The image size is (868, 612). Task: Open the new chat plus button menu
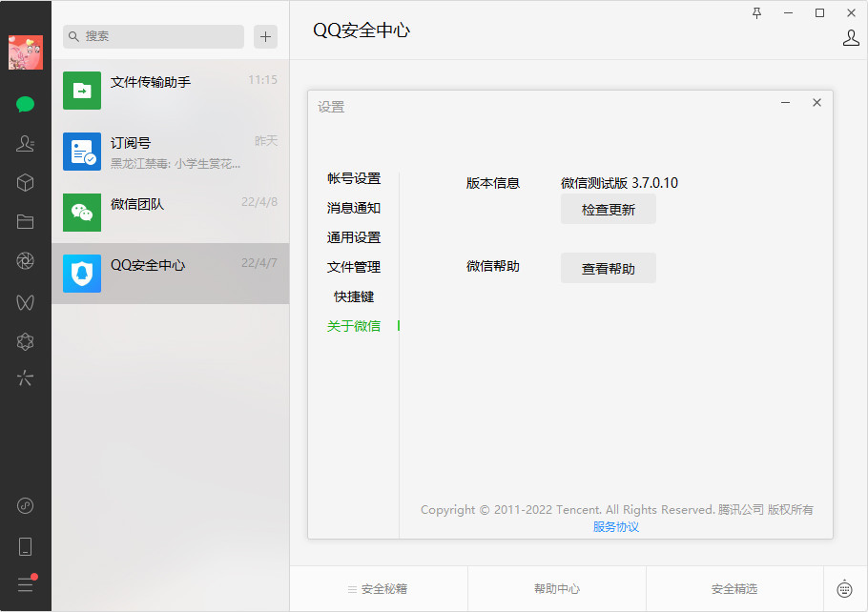(x=265, y=36)
